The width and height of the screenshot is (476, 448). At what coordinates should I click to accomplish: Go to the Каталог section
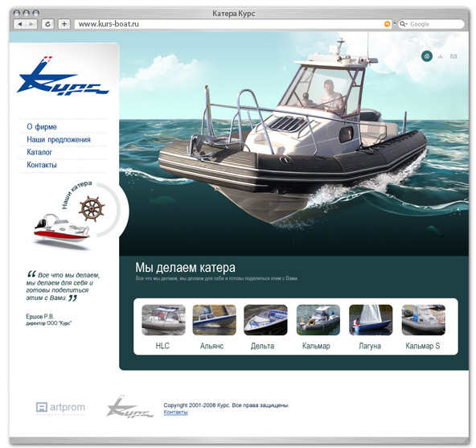(x=39, y=152)
